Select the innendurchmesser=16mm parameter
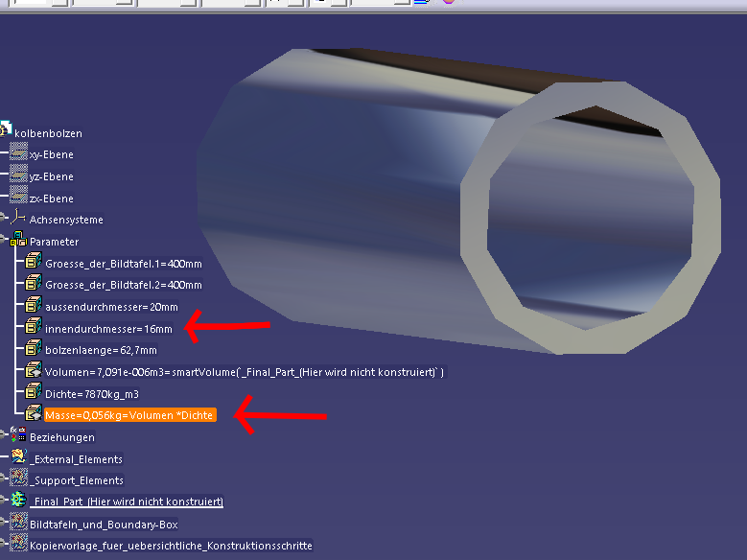747x560 pixels. tap(108, 328)
